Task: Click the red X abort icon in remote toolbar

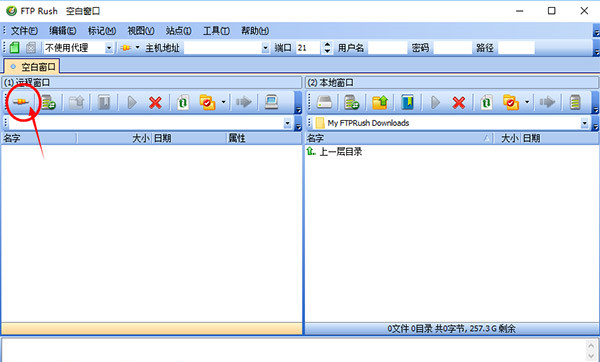Action: (155, 102)
